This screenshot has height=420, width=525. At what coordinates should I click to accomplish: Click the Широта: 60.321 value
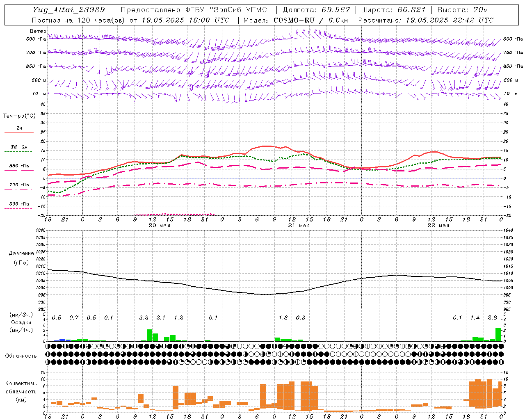[x=393, y=10]
